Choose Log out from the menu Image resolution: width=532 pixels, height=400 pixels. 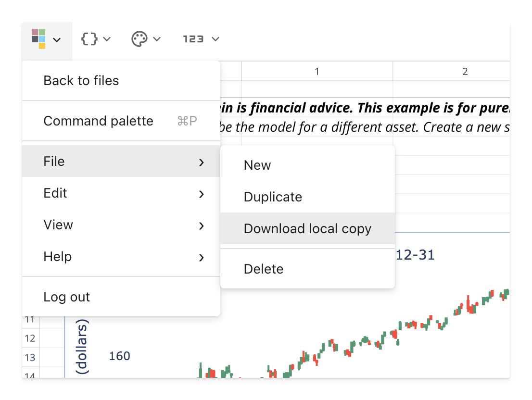click(66, 297)
